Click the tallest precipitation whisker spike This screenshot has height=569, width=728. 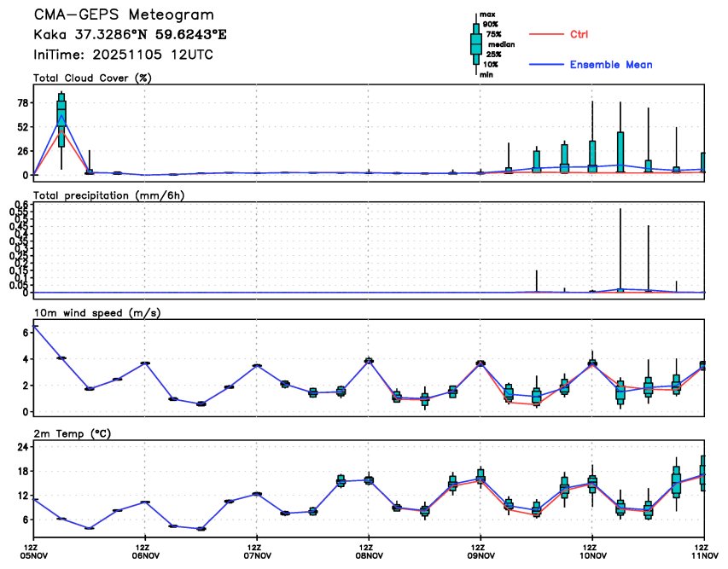[x=620, y=247]
